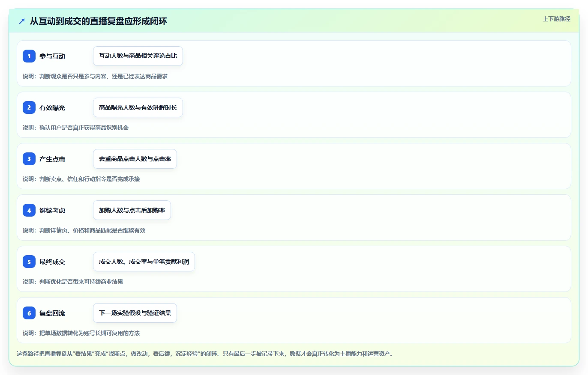The image size is (588, 375).
Task: Click the step name 参与互动
Action: tap(52, 57)
